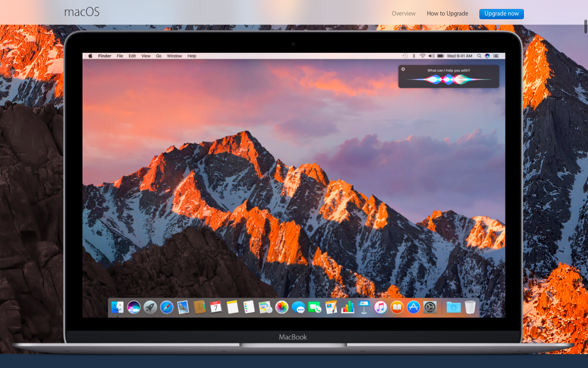Open Reminders list icon in dock
Screen dimensions: 588x368
pos(249,307)
